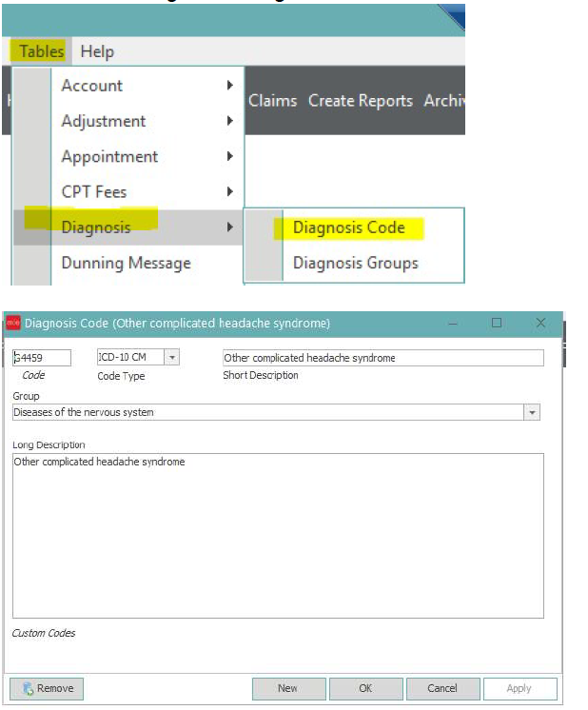Open the Tables menu
Viewport: 588px width, 710px height.
coord(41,51)
